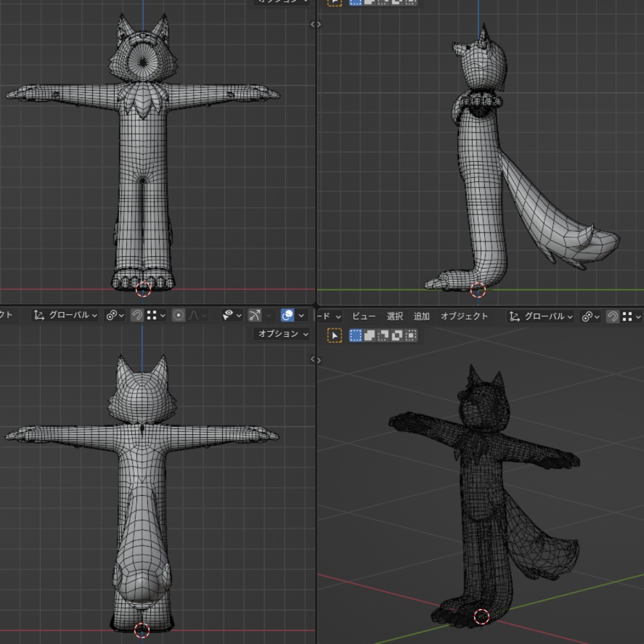Image resolution: width=644 pixels, height=644 pixels.
Task: Toggle gizmo display in back-view viewport header
Action: (x=254, y=316)
